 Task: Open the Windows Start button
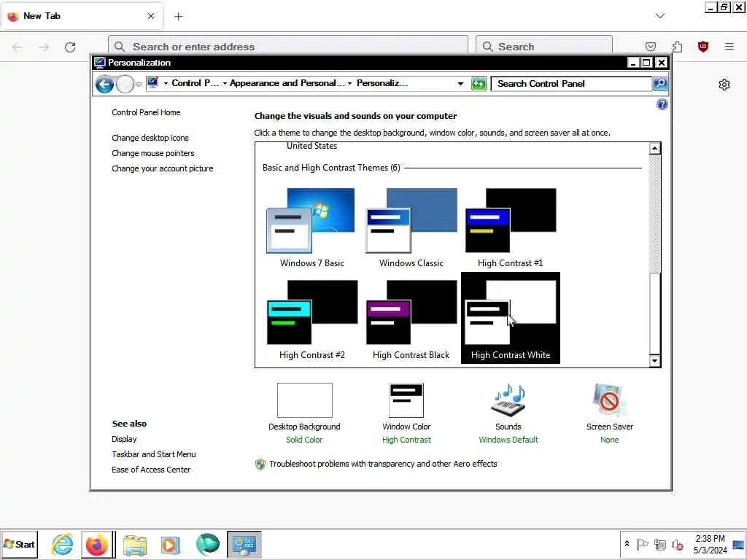pyautogui.click(x=19, y=544)
